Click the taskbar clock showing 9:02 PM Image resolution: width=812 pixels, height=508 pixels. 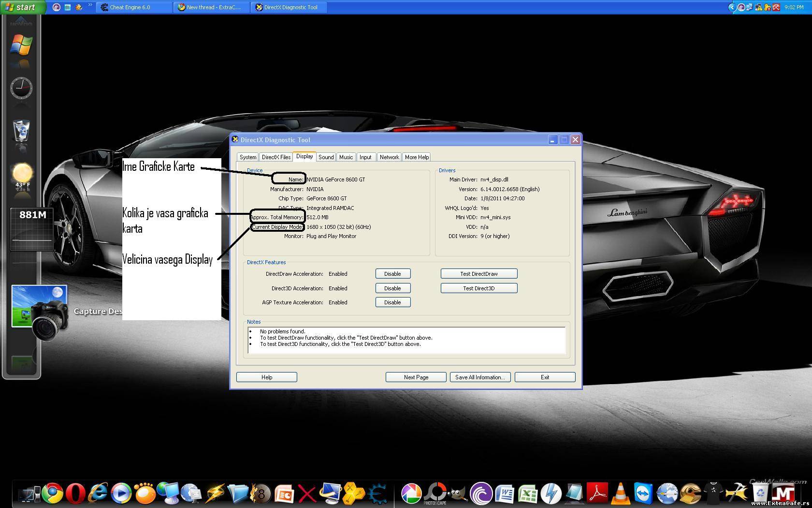794,7
